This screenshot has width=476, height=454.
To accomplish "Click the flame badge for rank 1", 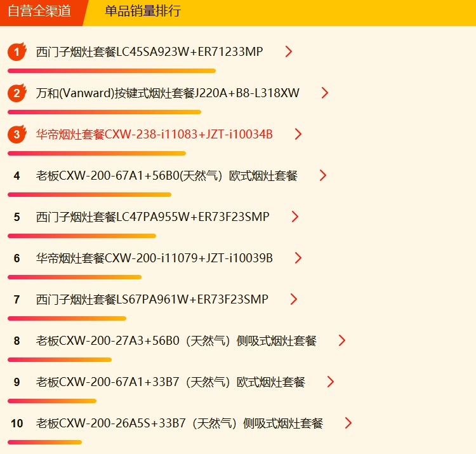I will [x=17, y=51].
